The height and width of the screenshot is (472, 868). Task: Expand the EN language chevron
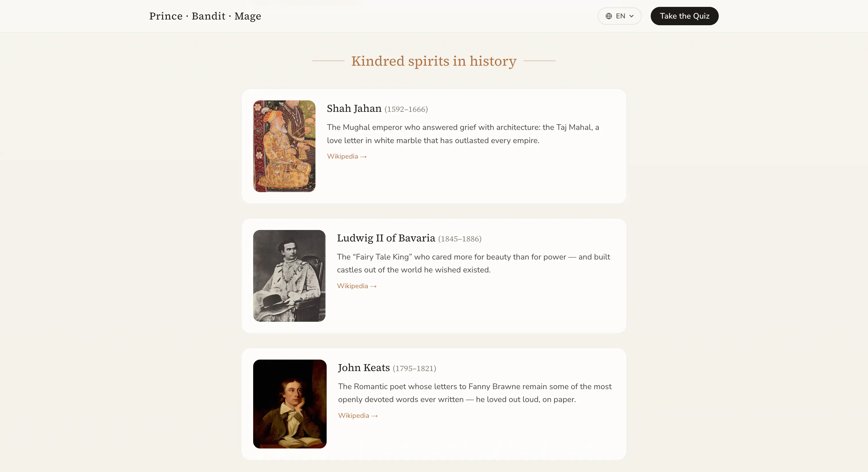point(631,16)
